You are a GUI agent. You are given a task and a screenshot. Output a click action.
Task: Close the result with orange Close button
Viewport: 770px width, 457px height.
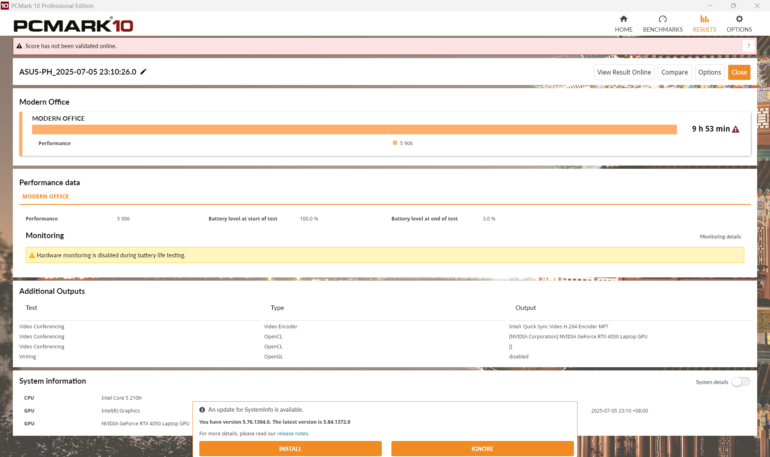[739, 72]
